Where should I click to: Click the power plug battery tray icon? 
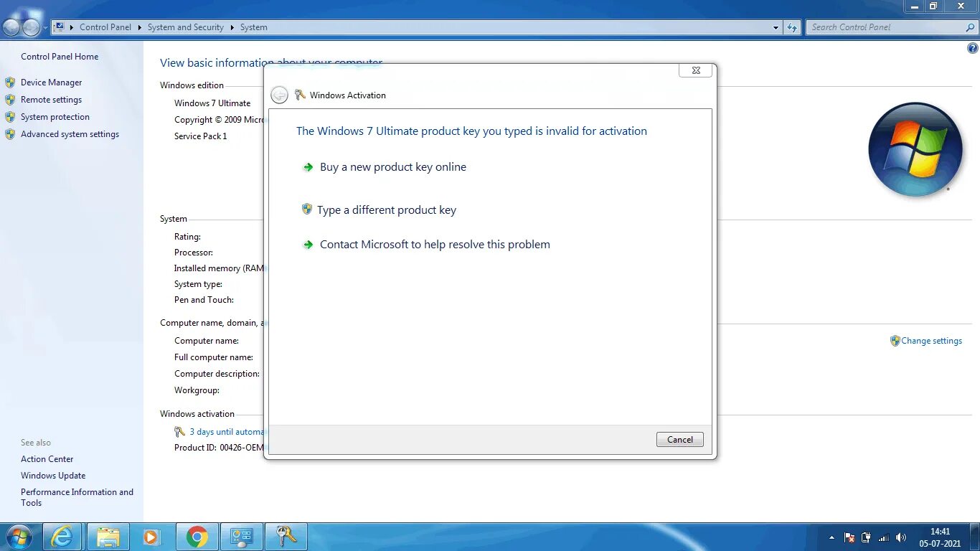tap(866, 537)
